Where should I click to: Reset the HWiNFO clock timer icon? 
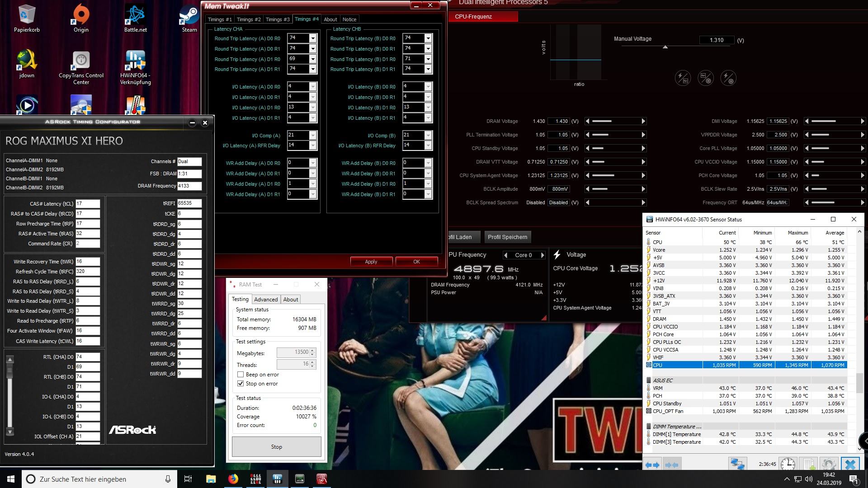788,464
